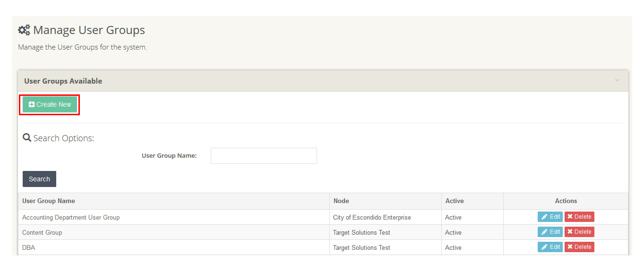644x272 pixels.
Task: Edit the Content Group user group
Action: [x=550, y=232]
